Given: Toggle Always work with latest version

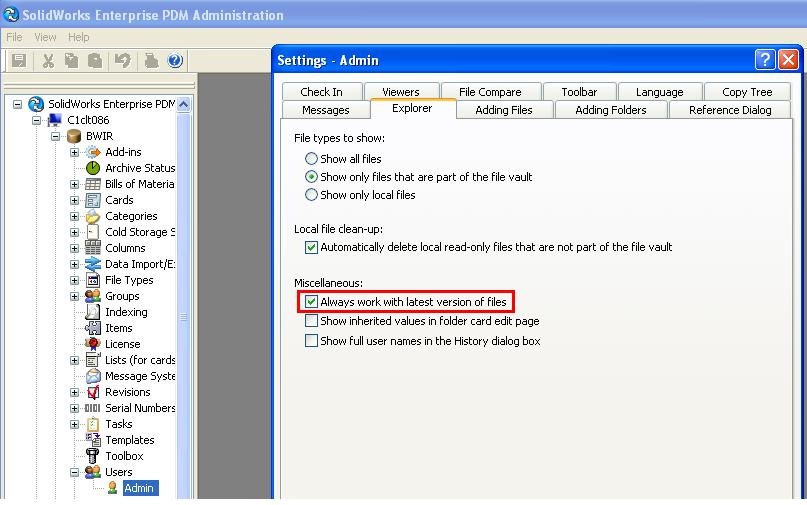Looking at the screenshot, I should (x=311, y=302).
